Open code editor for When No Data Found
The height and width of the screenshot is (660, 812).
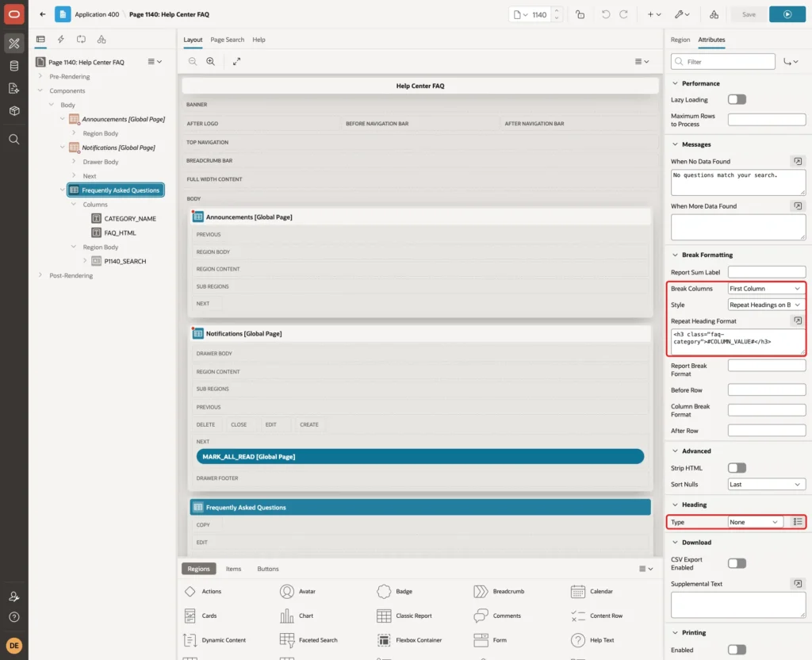(x=798, y=161)
